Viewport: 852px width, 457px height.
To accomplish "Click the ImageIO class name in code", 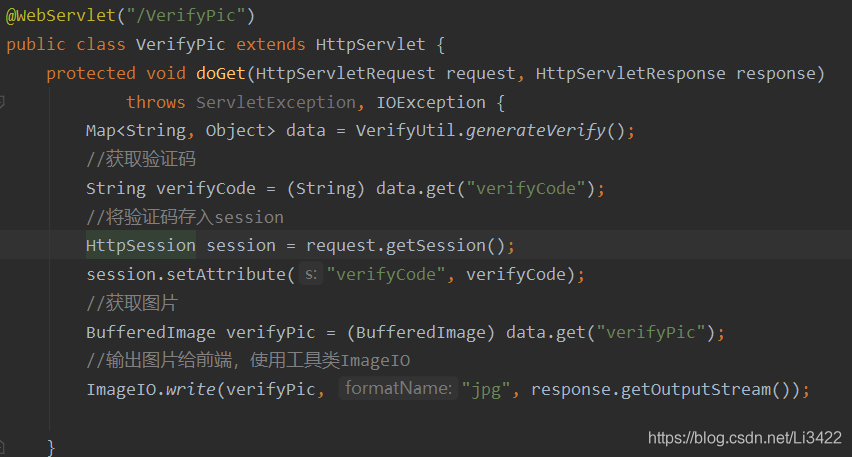I will (x=120, y=389).
